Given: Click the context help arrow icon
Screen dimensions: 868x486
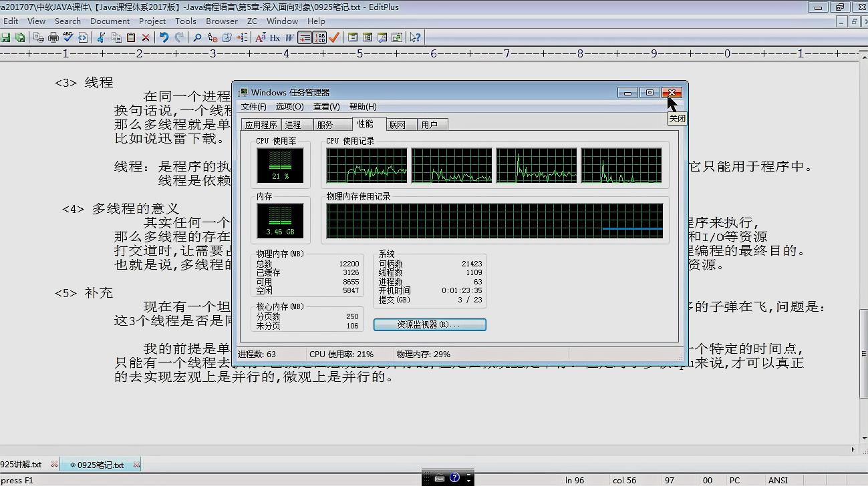Looking at the screenshot, I should (x=415, y=37).
